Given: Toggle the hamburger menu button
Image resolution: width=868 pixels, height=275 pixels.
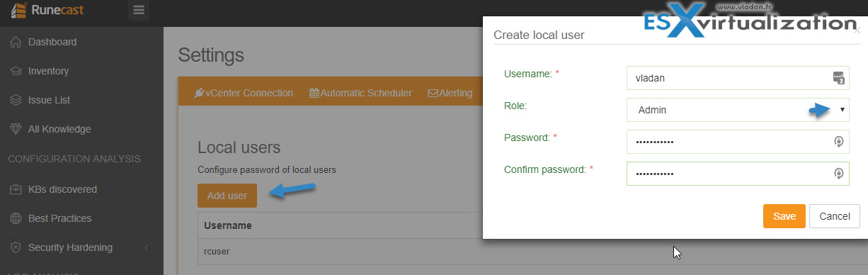Looking at the screenshot, I should coord(139,11).
